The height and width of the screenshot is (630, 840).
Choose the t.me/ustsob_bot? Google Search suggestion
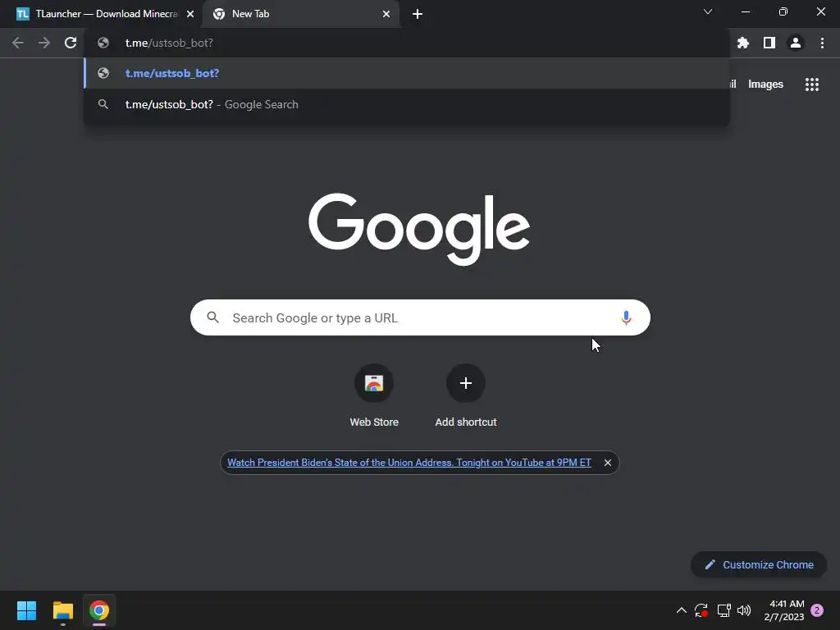click(407, 104)
